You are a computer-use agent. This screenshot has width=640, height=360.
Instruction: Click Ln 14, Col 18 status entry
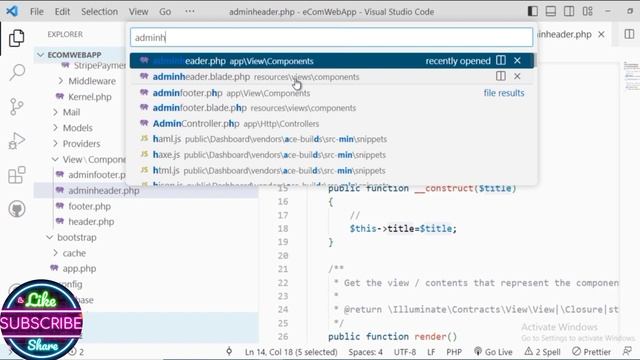click(291, 352)
